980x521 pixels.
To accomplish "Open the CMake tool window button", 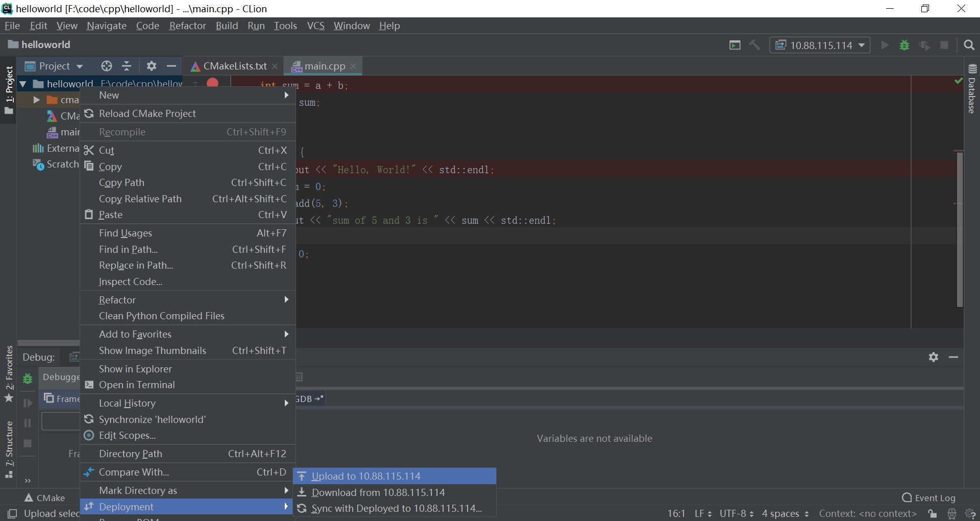I will pyautogui.click(x=45, y=498).
